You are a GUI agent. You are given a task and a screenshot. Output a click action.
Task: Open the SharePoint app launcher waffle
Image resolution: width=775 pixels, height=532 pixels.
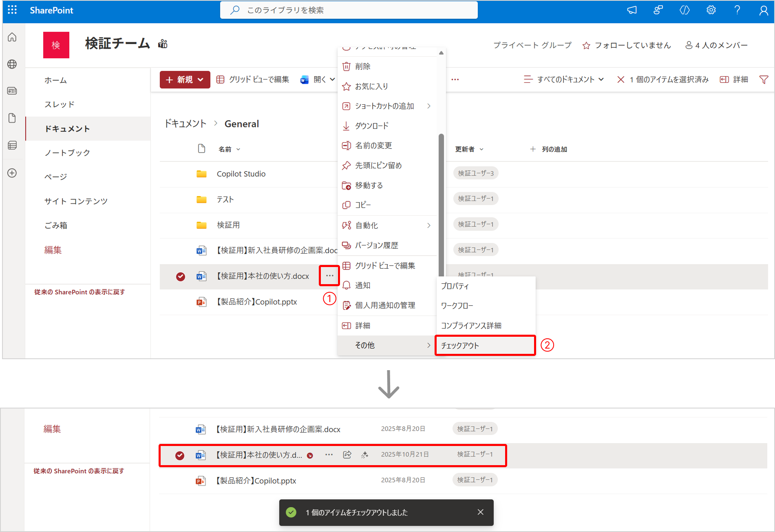(x=12, y=10)
